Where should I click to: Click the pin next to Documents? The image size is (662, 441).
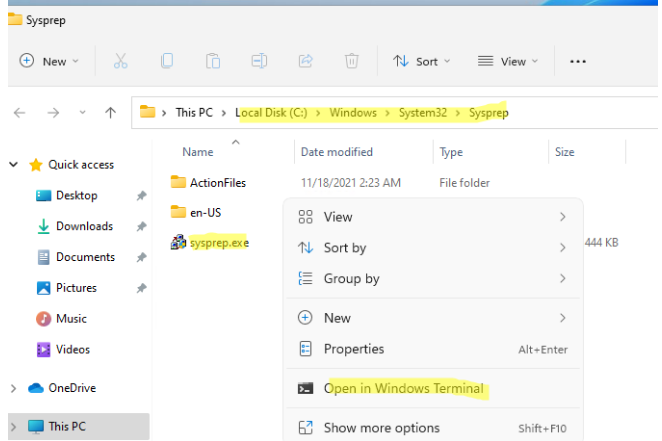tap(141, 257)
